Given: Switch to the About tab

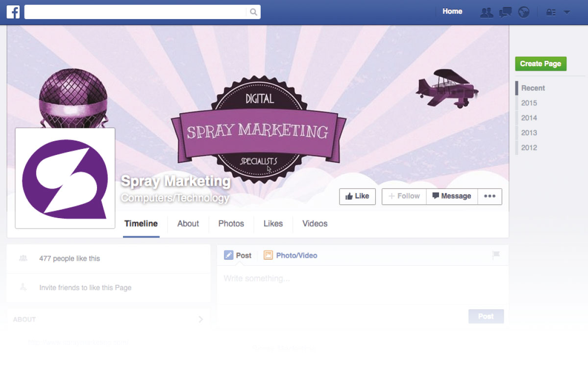Looking at the screenshot, I should pos(188,224).
